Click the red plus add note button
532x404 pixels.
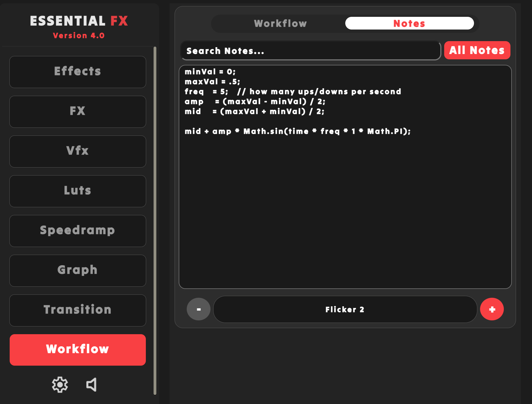(492, 309)
